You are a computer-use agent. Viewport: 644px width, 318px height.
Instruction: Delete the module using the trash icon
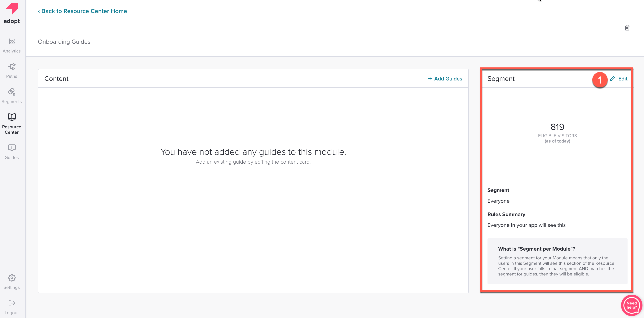(x=627, y=28)
